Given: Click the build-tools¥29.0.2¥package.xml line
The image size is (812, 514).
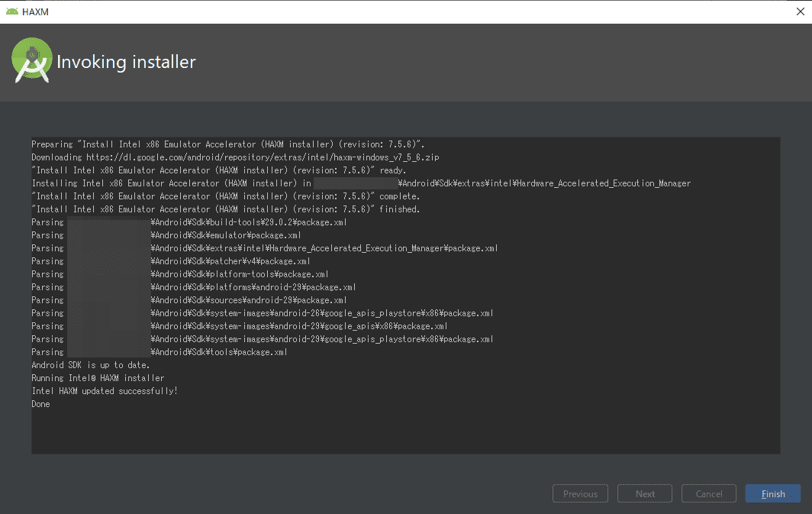Looking at the screenshot, I should click(189, 222).
